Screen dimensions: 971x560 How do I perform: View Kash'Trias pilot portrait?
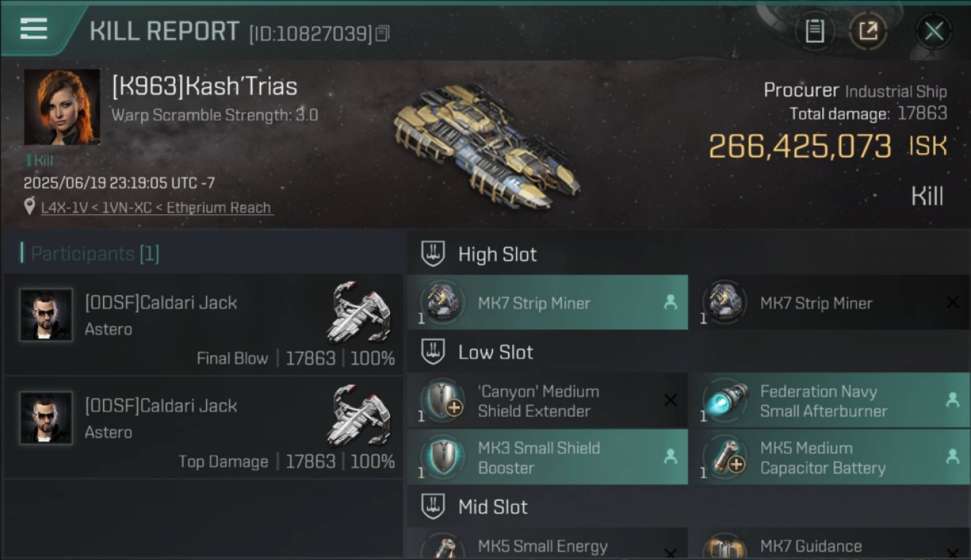point(62,107)
